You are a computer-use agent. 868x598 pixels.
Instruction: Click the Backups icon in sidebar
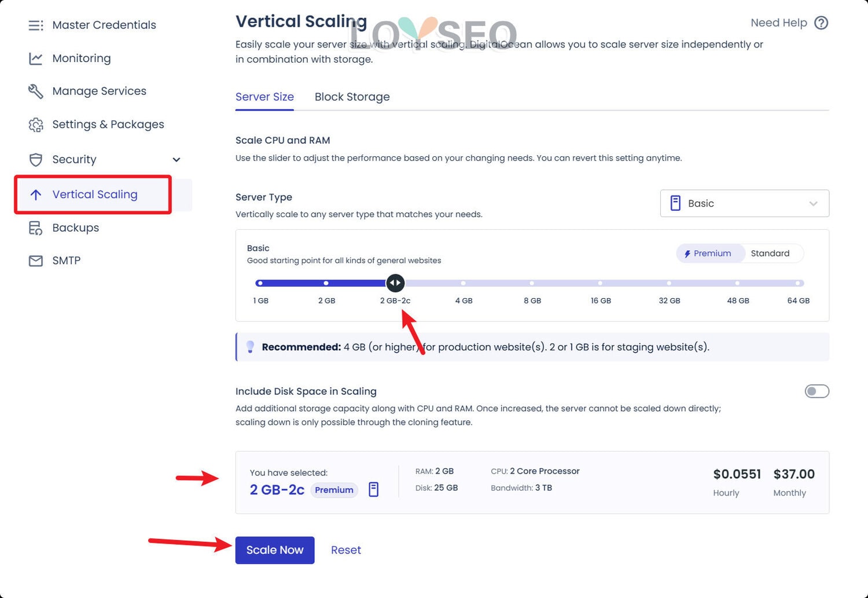click(36, 228)
